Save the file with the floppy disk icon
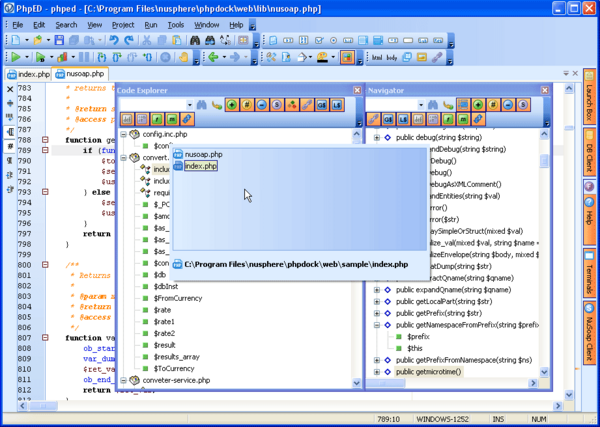 59,40
